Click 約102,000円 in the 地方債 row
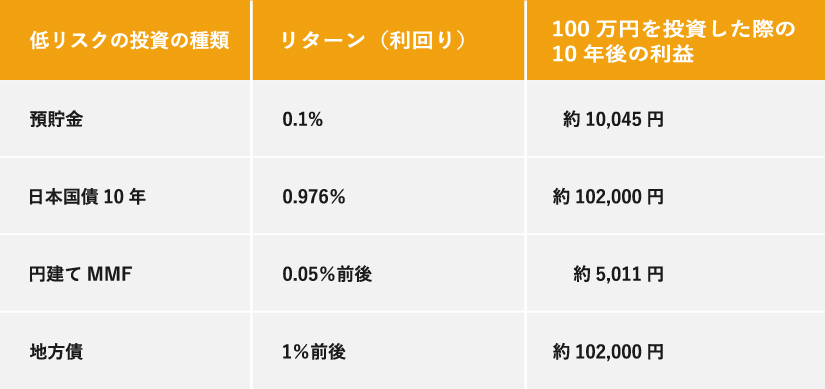825x389 pixels. 608,352
